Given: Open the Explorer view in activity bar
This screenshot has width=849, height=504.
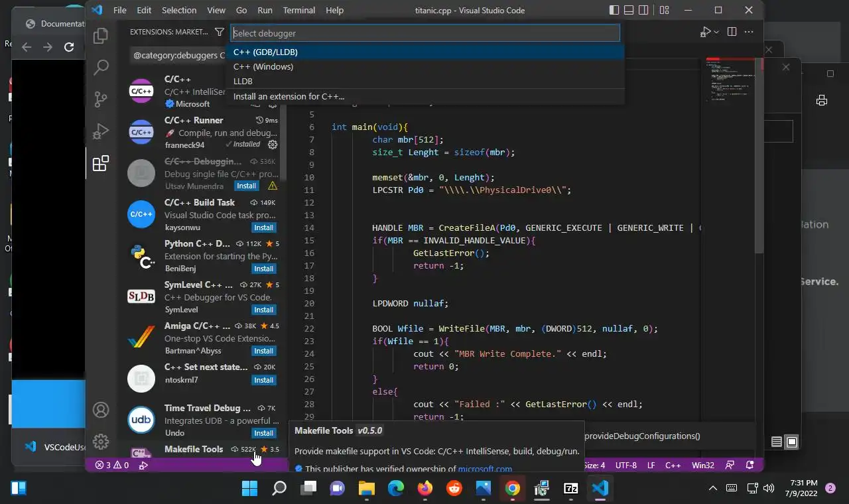Looking at the screenshot, I should (x=101, y=36).
